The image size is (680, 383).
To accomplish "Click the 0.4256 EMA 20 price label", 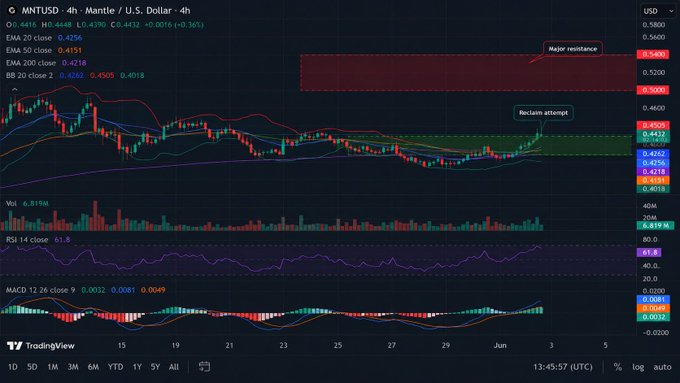I will [x=654, y=163].
